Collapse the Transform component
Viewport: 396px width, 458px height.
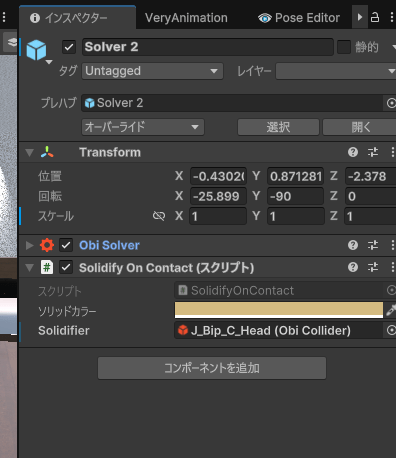(x=30, y=153)
